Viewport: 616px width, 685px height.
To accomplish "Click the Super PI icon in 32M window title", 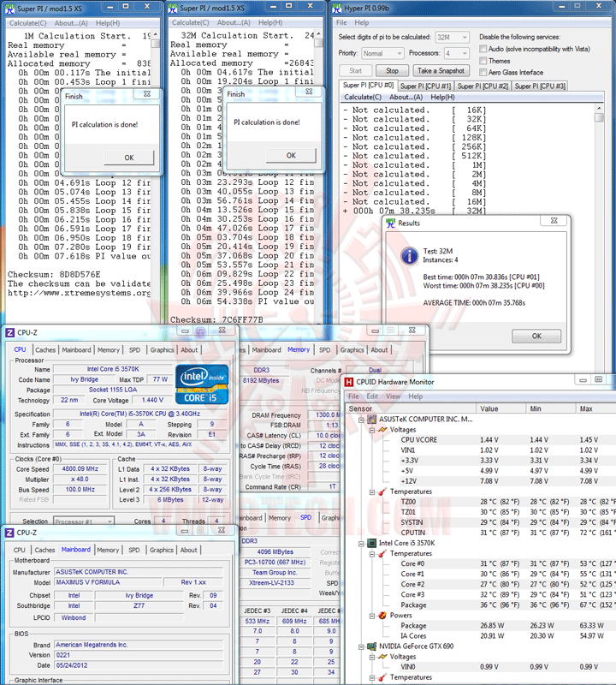I will (173, 9).
